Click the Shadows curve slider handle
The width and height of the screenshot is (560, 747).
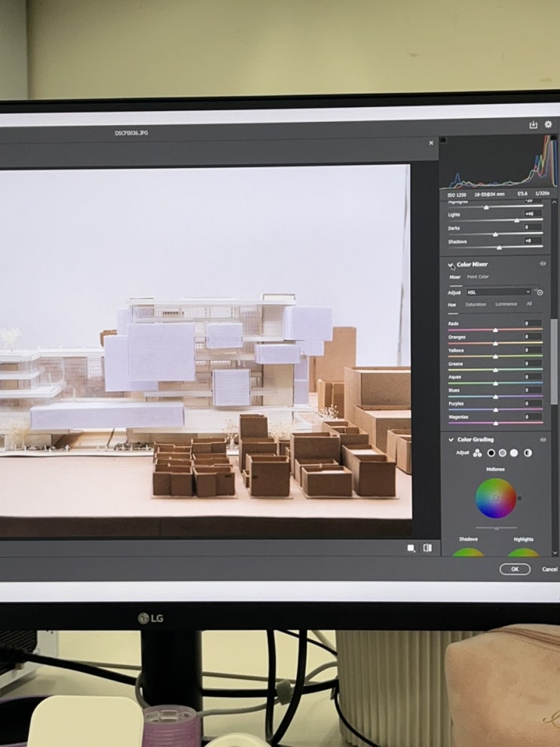(x=499, y=247)
